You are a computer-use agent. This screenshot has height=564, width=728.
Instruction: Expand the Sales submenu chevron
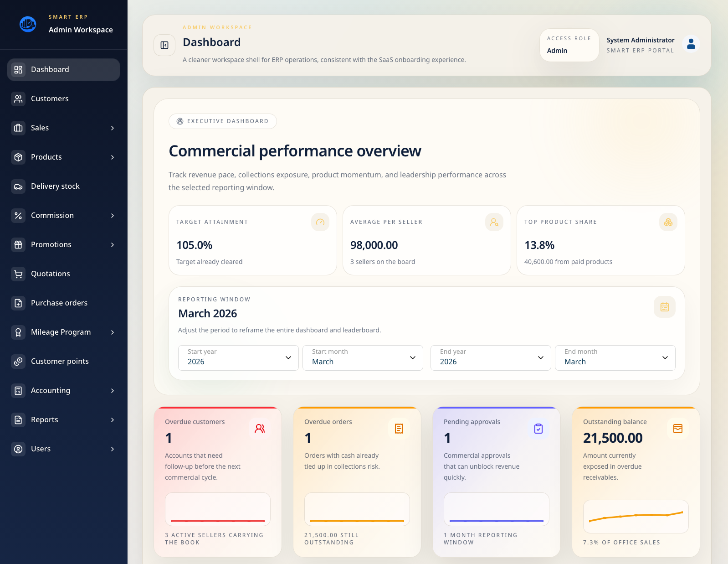(x=113, y=128)
